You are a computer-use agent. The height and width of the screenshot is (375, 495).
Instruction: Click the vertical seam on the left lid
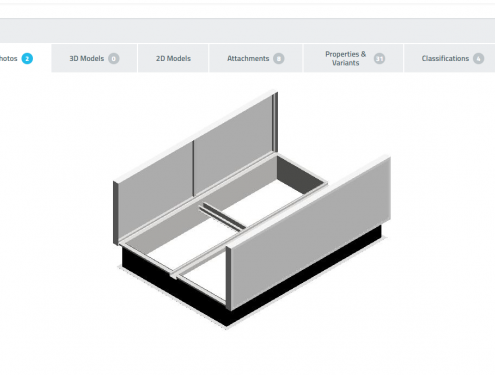coord(193,169)
